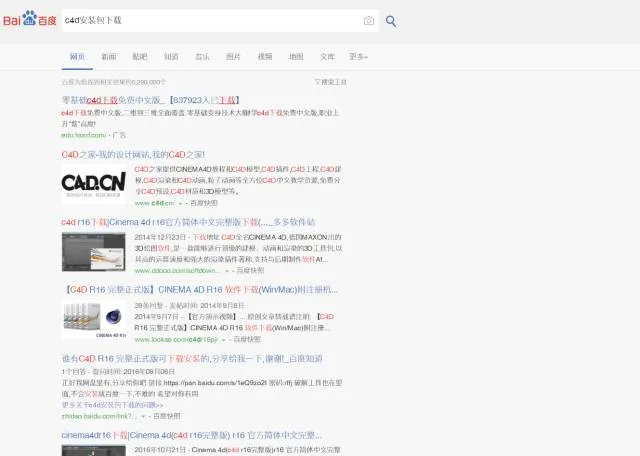The width and height of the screenshot is (640, 456).
Task: Click the www.lookae.com result URL
Action: point(176,339)
